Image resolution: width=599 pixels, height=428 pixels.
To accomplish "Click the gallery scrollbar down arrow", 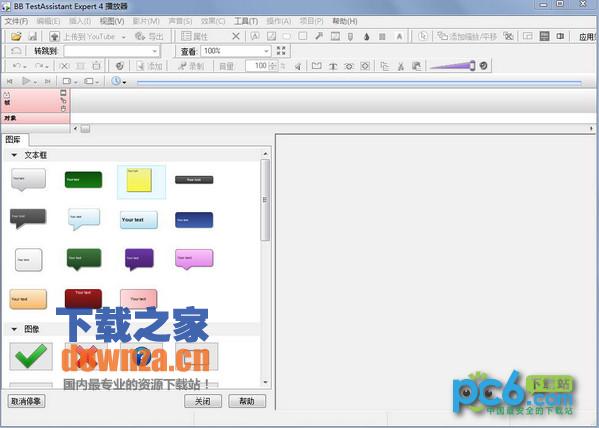I will pos(266,382).
